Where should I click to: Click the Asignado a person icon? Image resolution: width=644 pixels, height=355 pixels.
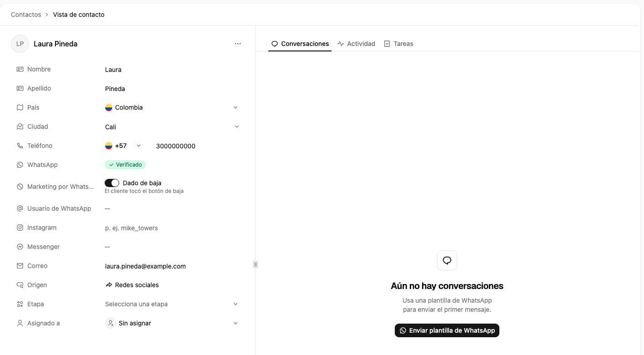[20, 323]
